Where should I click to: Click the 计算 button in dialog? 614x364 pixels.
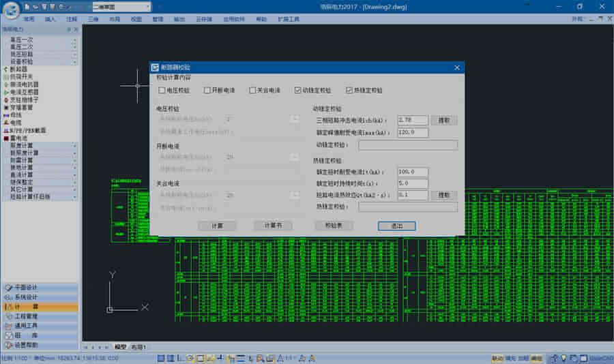[x=217, y=226]
